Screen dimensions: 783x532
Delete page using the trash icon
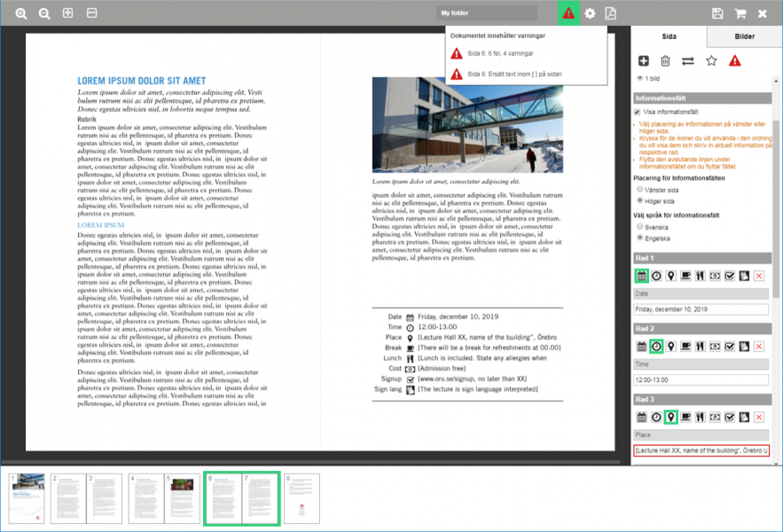pos(665,61)
